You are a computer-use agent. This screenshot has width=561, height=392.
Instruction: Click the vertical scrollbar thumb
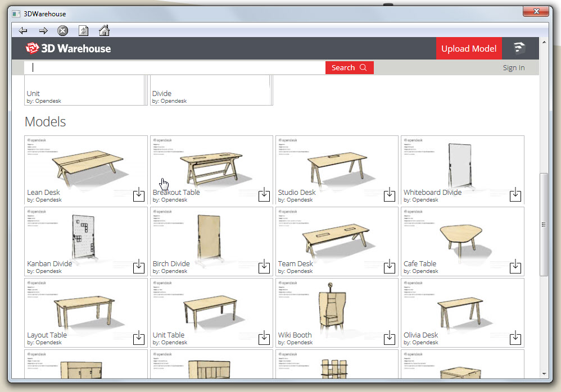[x=544, y=225]
